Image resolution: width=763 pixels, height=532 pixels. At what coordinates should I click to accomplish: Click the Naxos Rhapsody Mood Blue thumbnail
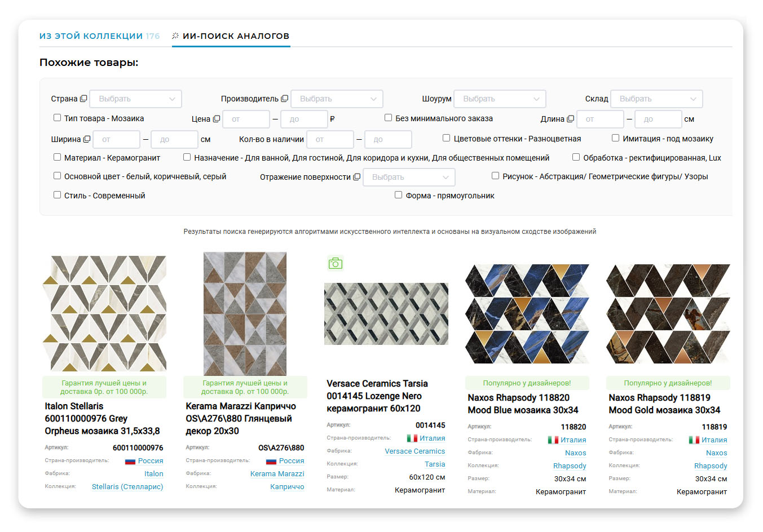click(x=527, y=313)
